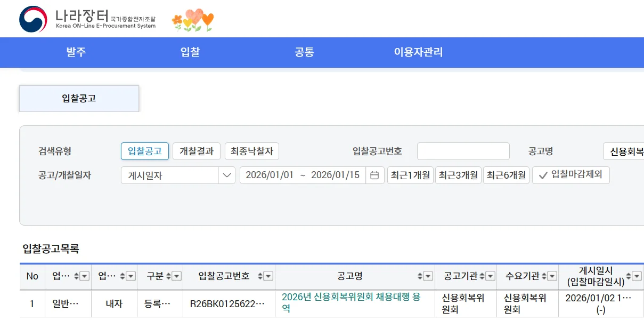Image resolution: width=644 pixels, height=320 pixels.
Task: Open the filter dropdown on the 구분 column
Action: pos(176,276)
